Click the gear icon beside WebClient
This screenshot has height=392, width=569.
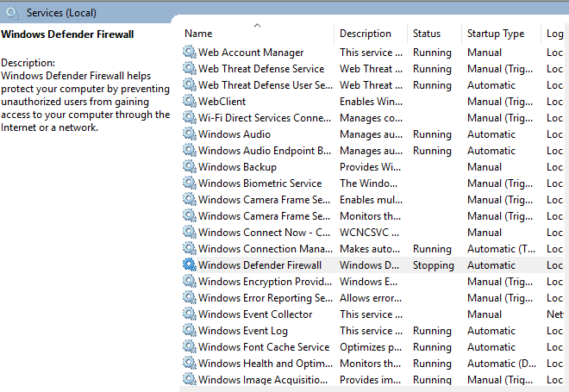190,101
